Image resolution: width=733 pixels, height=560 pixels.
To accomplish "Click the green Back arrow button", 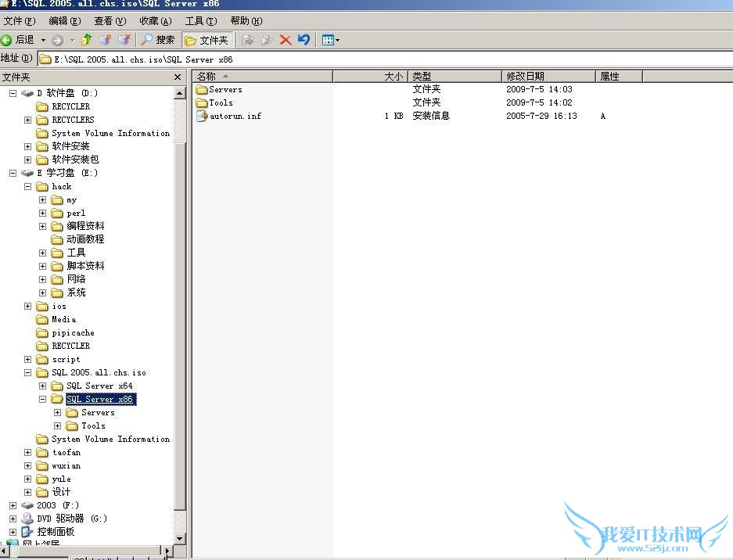I will click(x=6, y=40).
